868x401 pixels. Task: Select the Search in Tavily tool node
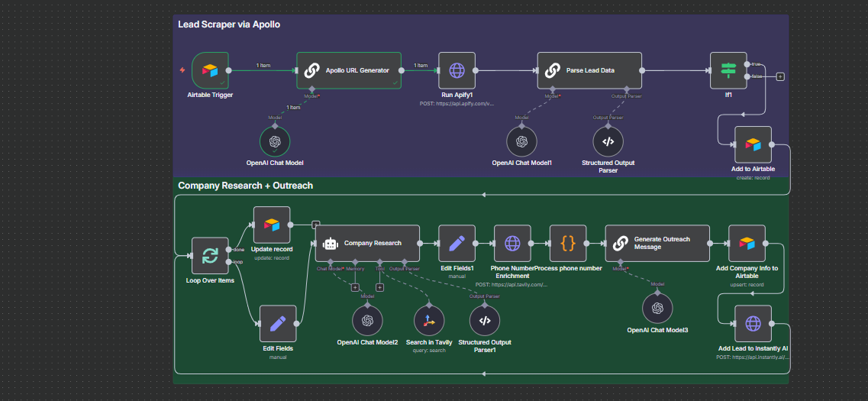pos(430,320)
